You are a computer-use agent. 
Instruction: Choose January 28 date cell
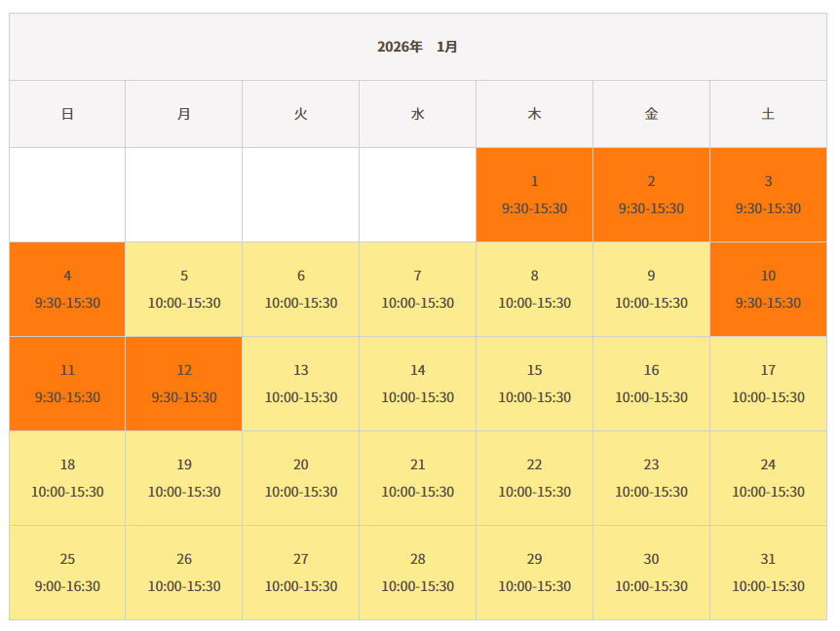[417, 573]
